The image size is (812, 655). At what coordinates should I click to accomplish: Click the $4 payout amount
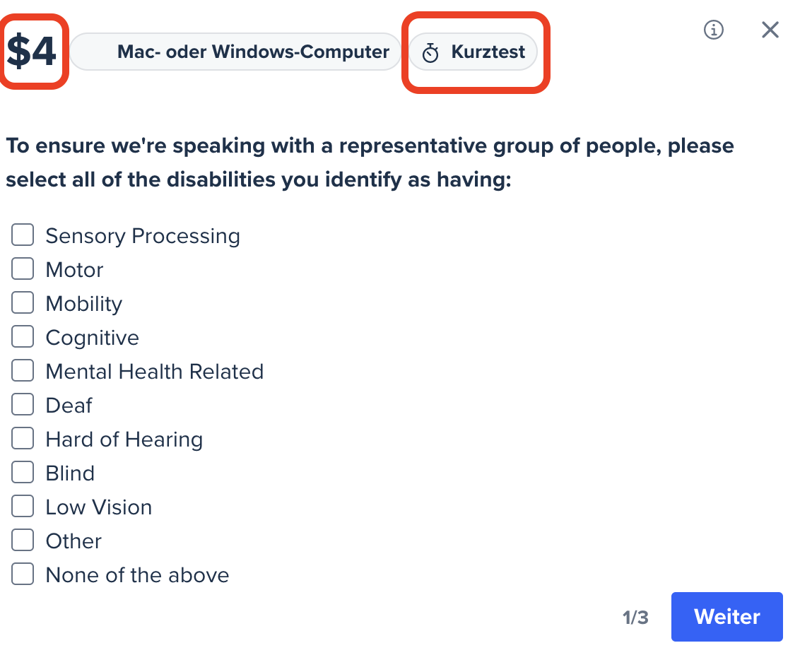click(x=32, y=51)
